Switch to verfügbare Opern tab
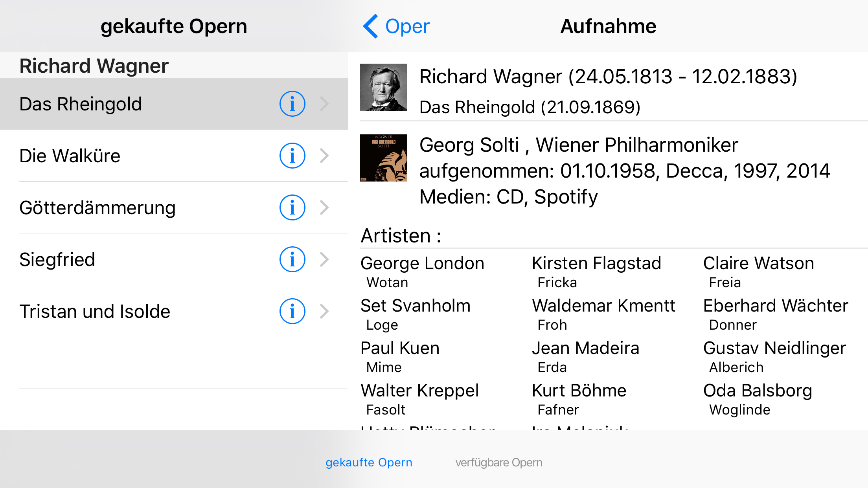This screenshot has height=488, width=868. 498,462
